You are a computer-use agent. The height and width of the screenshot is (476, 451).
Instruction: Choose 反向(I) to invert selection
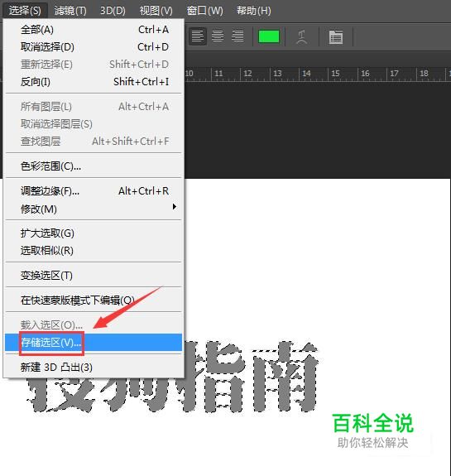(94, 82)
